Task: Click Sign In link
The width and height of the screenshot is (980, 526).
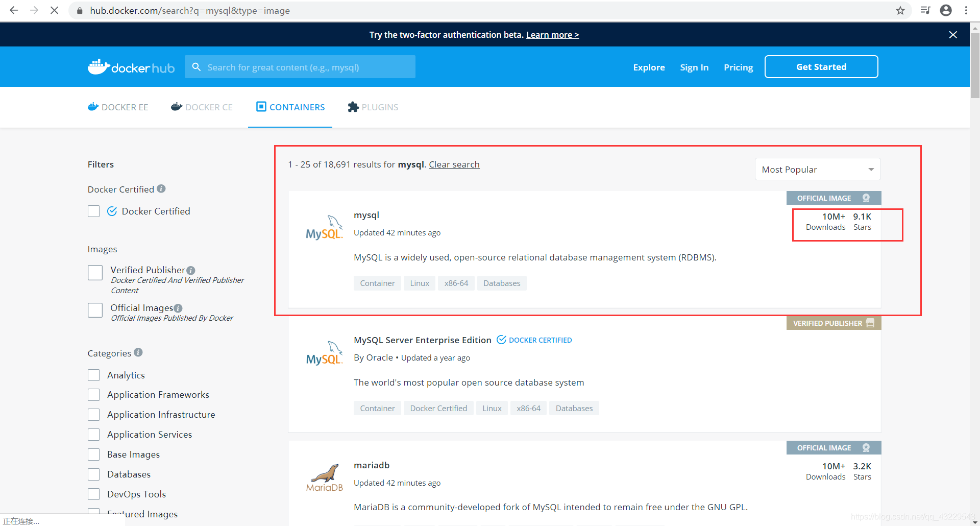Action: pyautogui.click(x=694, y=67)
